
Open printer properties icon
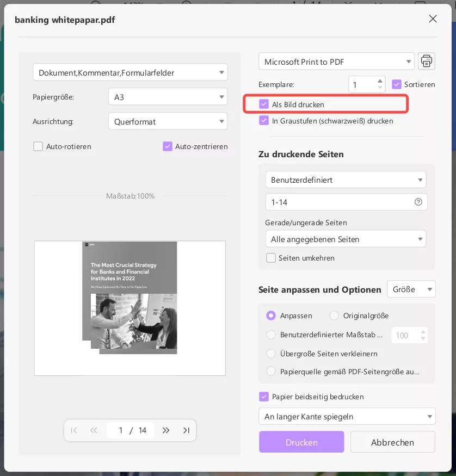(426, 61)
